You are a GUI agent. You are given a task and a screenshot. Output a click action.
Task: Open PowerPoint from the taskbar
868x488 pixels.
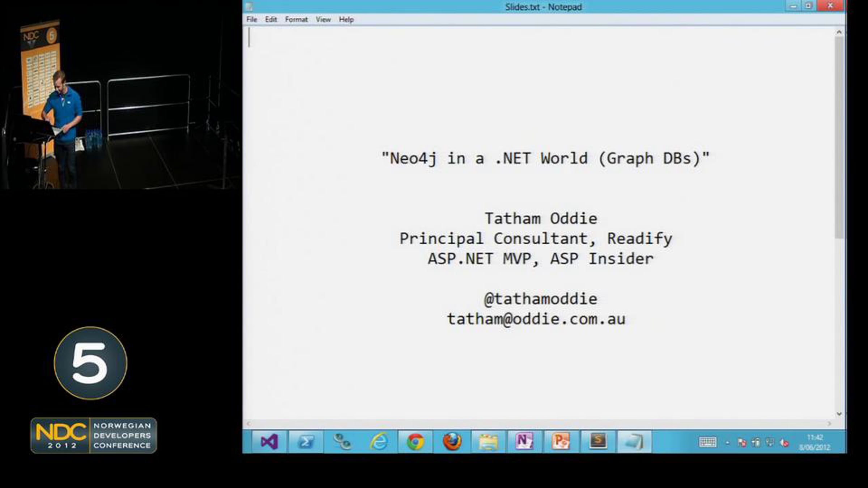pyautogui.click(x=562, y=441)
